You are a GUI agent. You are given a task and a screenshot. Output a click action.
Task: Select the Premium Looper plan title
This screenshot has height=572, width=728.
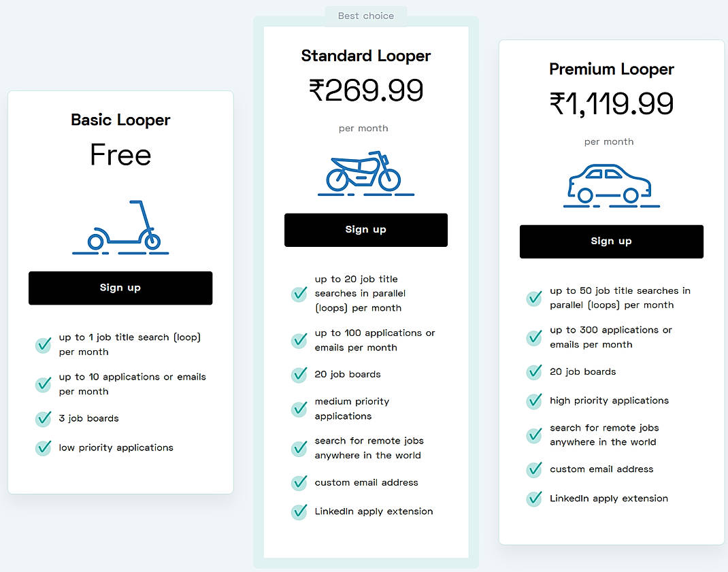click(x=610, y=69)
